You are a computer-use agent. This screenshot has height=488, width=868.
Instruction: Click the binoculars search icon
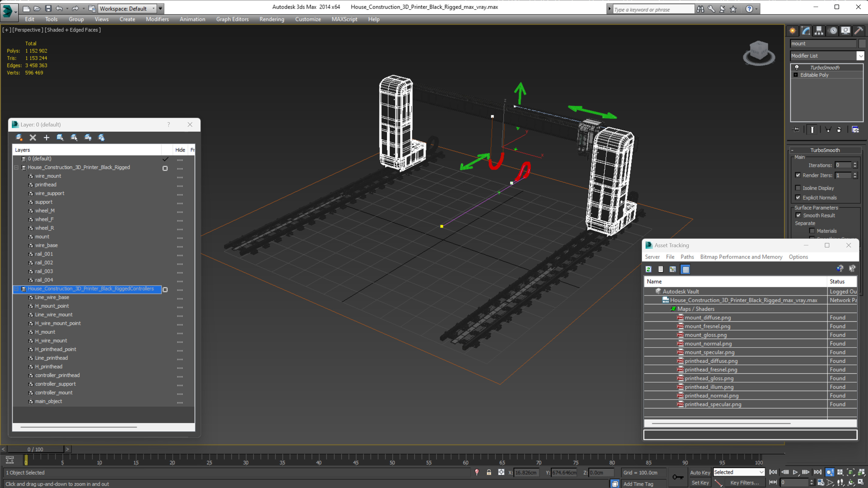pos(700,9)
